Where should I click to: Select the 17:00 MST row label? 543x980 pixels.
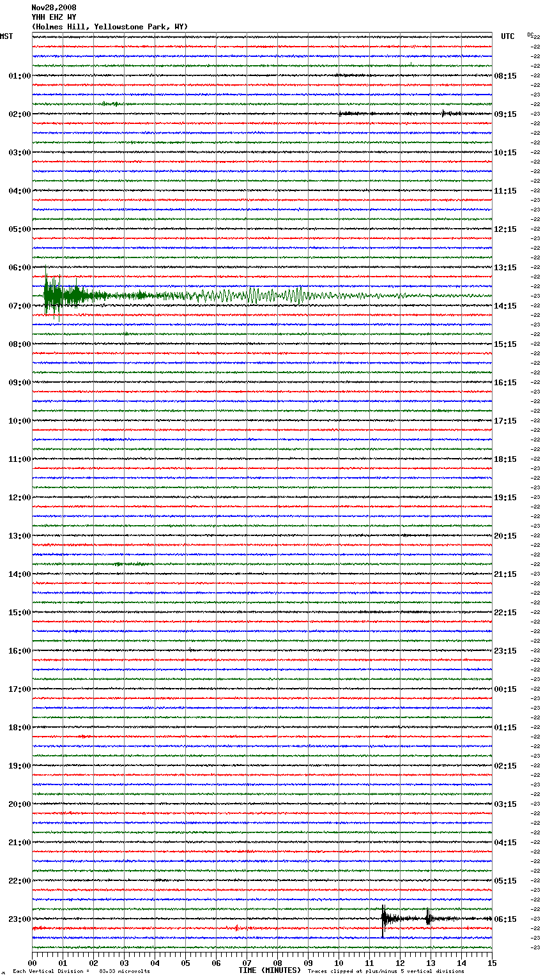point(20,689)
